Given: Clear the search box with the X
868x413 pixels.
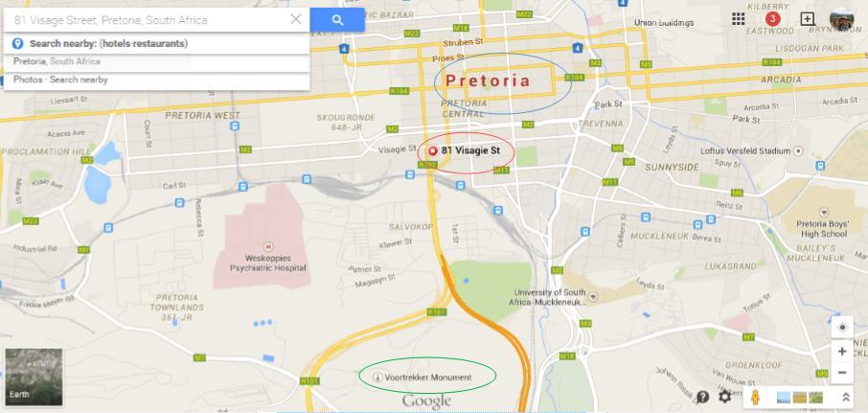Looking at the screenshot, I should [x=296, y=19].
